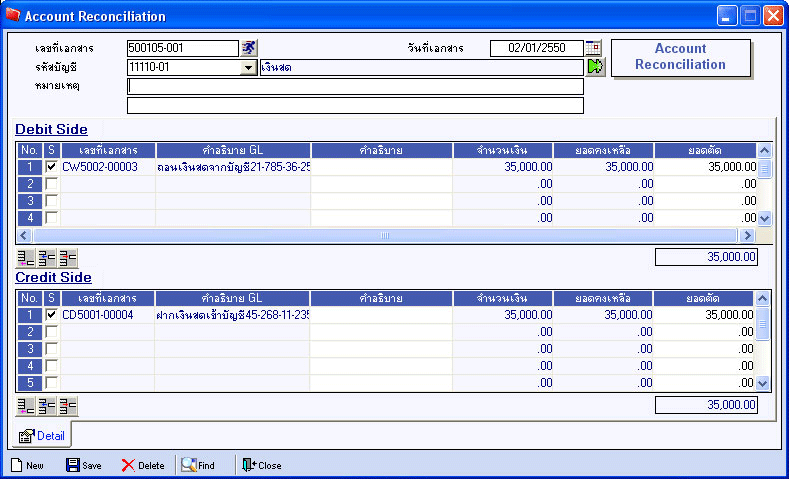Click the green arrow icon beside account name
Image resolution: width=789 pixels, height=479 pixels.
point(596,67)
